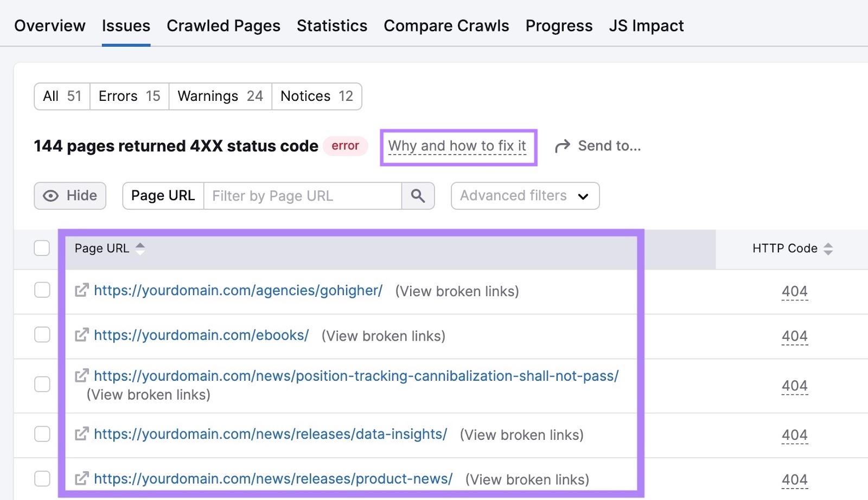
Task: Check the box for agencies/gohigher row
Action: tap(42, 290)
